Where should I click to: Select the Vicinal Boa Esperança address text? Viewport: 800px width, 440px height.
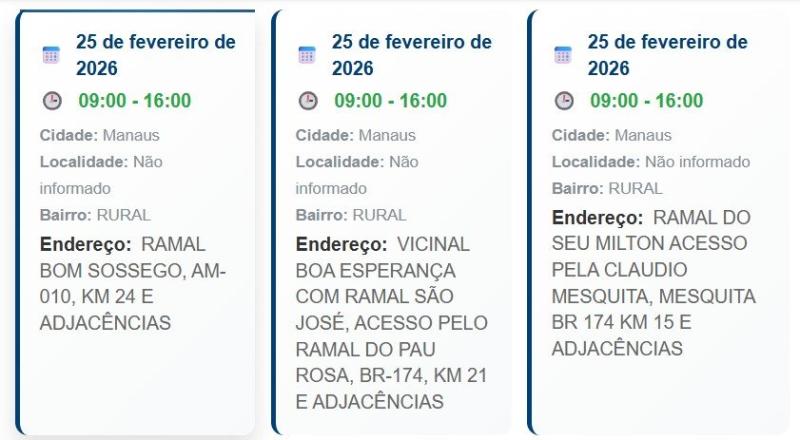click(391, 322)
